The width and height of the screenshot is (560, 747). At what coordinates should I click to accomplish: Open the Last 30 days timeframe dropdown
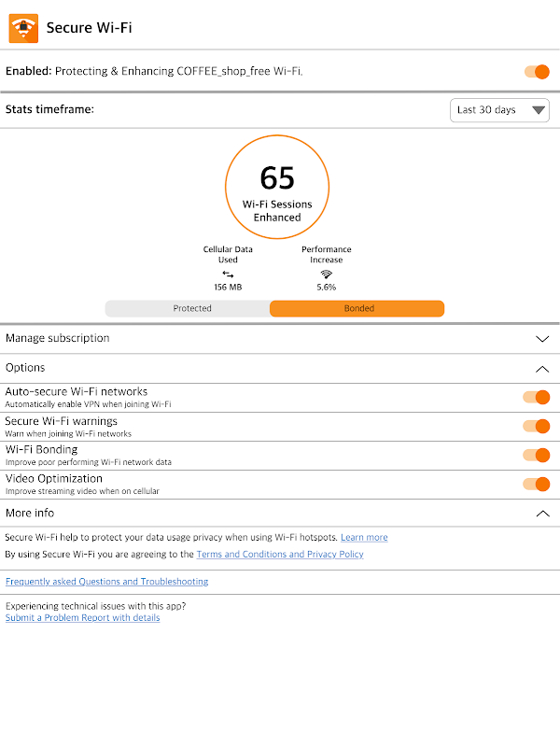498,110
